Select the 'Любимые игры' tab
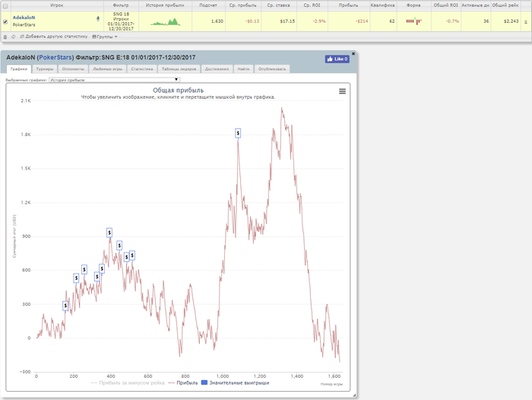 [x=108, y=69]
